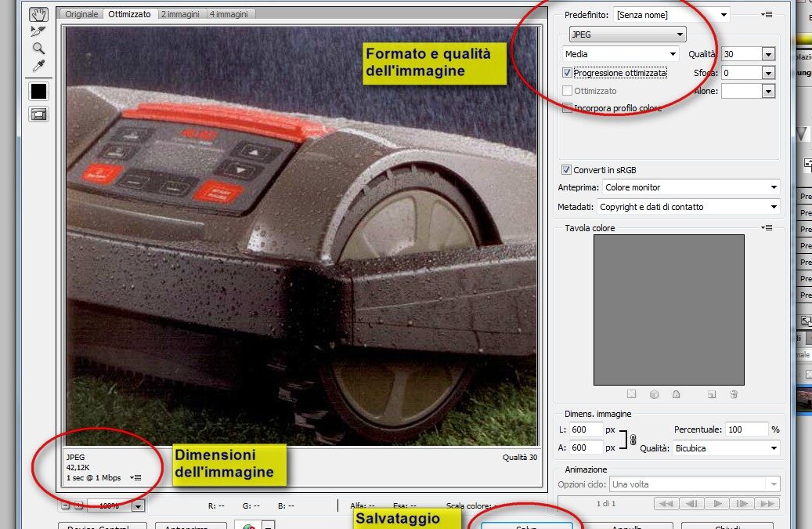Click the lawnmower preview image
This screenshot has width=812, height=529.
tap(301, 236)
